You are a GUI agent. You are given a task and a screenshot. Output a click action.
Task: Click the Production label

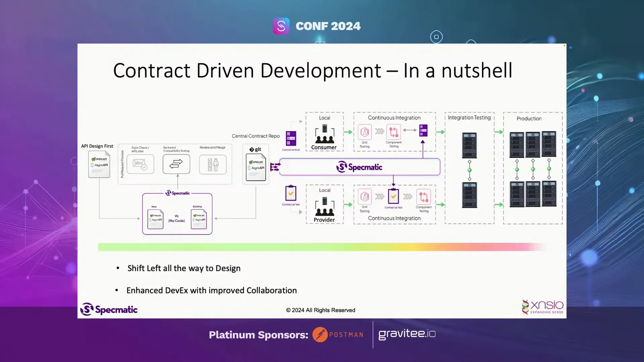529,118
